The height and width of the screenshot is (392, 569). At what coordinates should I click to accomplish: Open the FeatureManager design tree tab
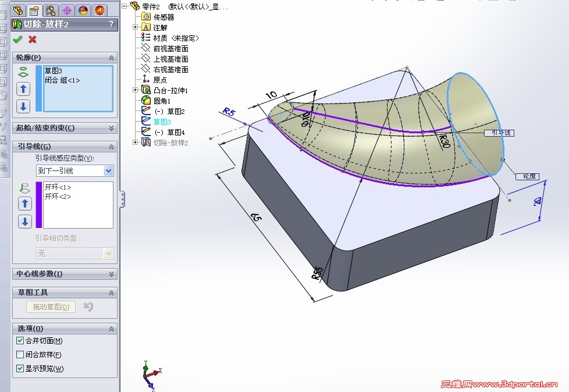tap(18, 10)
